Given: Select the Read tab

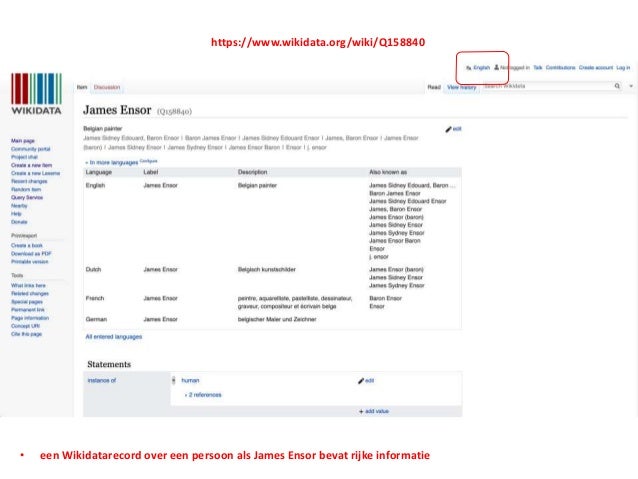Looking at the screenshot, I should coord(434,87).
